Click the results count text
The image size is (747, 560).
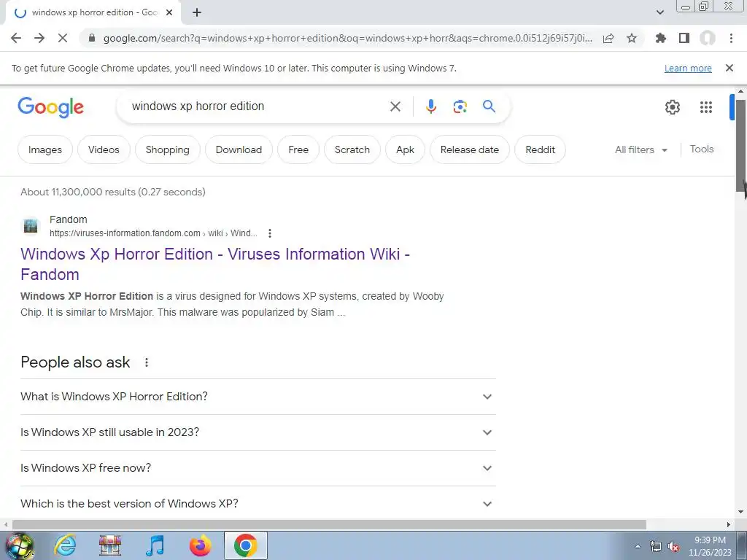click(113, 192)
